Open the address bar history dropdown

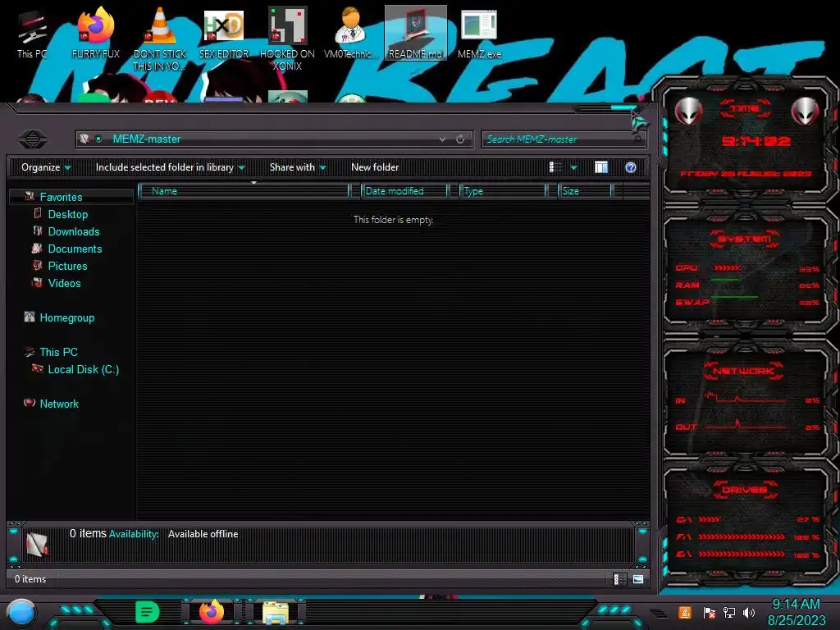tap(442, 139)
